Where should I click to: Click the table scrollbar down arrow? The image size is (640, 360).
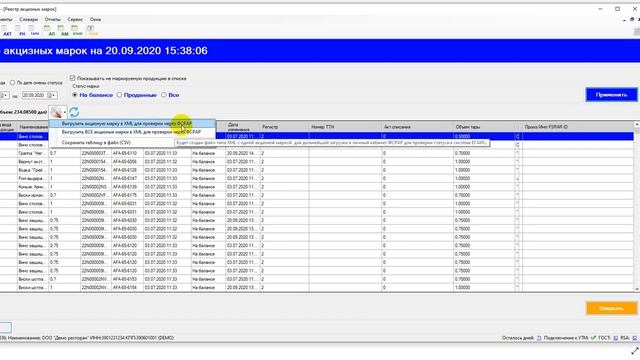637,289
